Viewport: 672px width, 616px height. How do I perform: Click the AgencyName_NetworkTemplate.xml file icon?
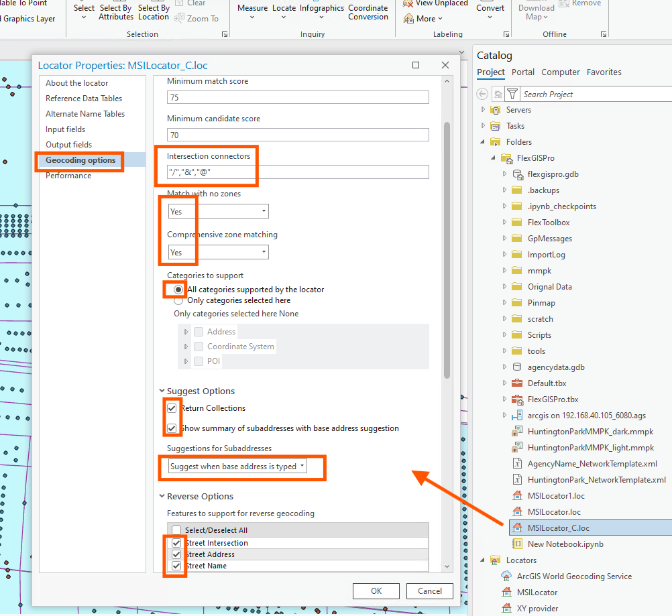517,463
